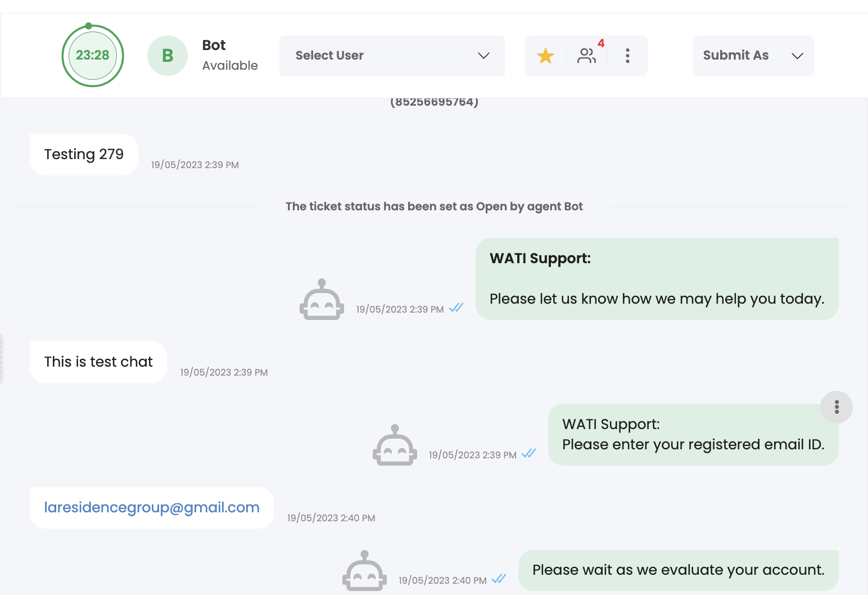The image size is (868, 595).
Task: Select 'Please enter your registered email ID' bubble
Action: [693, 435]
